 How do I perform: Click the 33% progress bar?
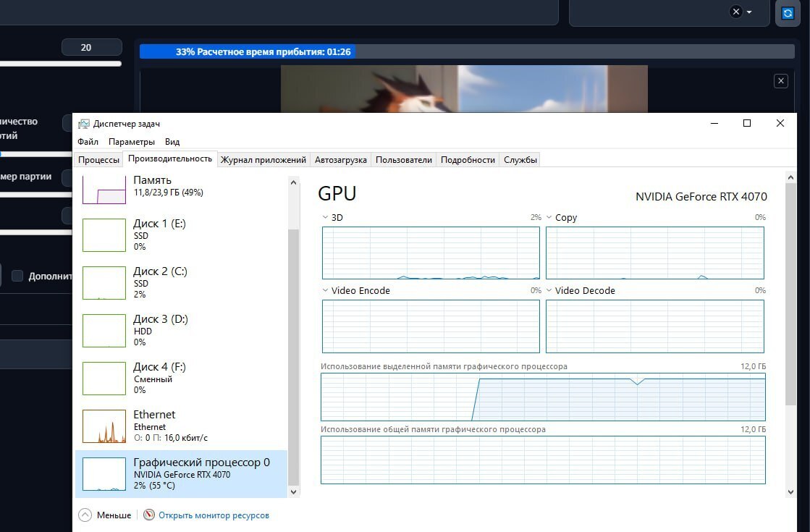[x=467, y=51]
